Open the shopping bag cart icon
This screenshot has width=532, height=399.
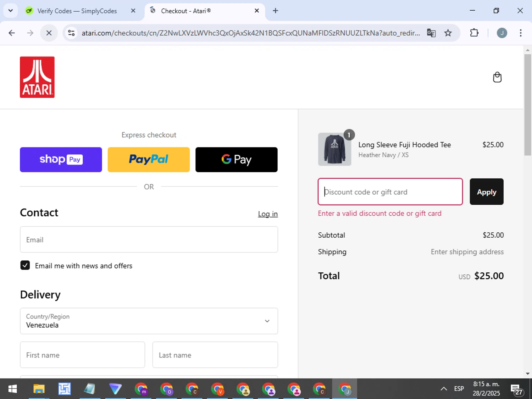pos(497,77)
